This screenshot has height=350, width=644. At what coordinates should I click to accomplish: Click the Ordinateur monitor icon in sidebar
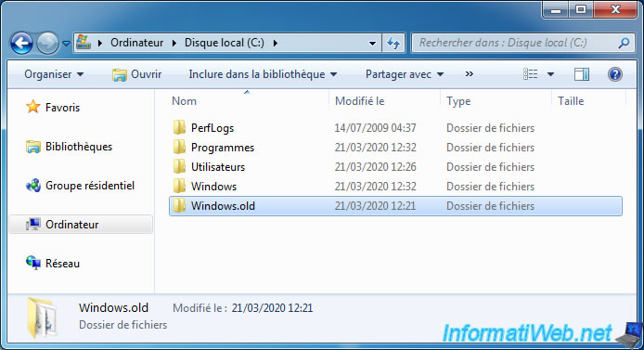pos(32,225)
